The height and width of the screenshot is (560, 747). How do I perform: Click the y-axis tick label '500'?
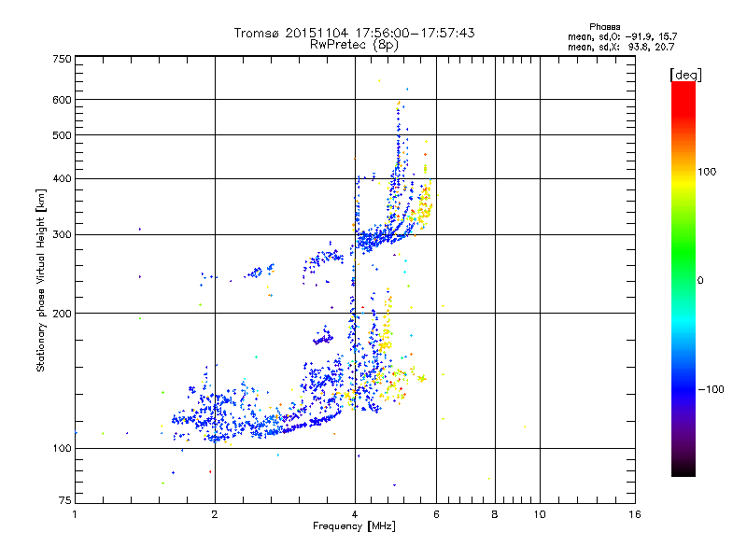(x=62, y=135)
